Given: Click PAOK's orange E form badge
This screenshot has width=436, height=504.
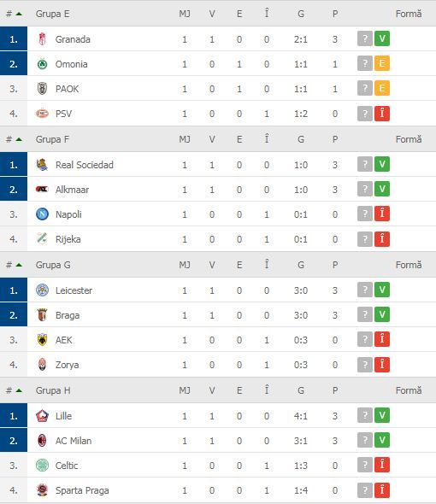Looking at the screenshot, I should [x=382, y=88].
